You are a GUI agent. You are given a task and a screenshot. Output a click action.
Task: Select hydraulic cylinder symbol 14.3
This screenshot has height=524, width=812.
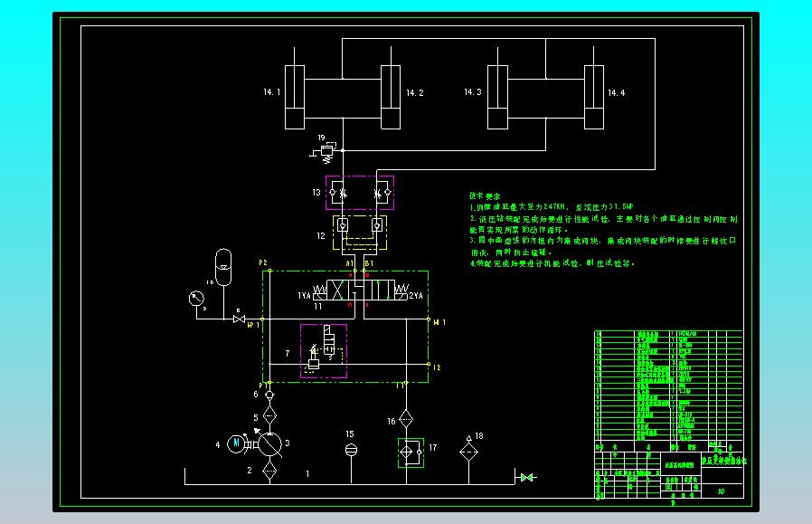tap(497, 97)
